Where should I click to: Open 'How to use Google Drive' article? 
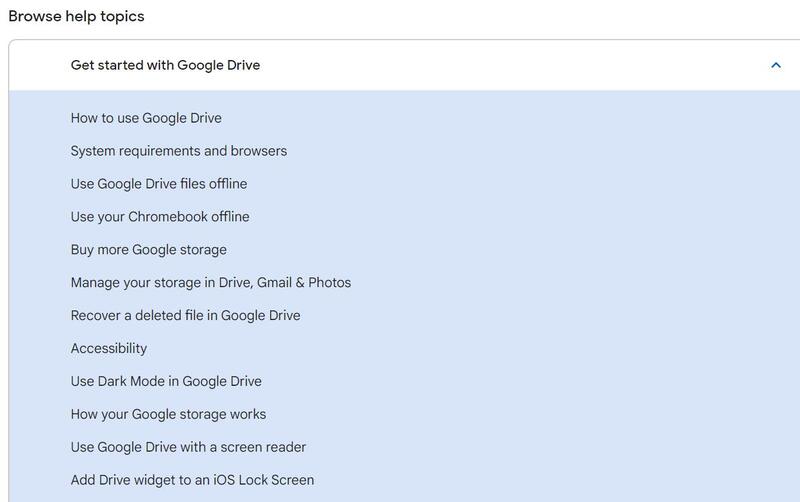[x=146, y=118]
